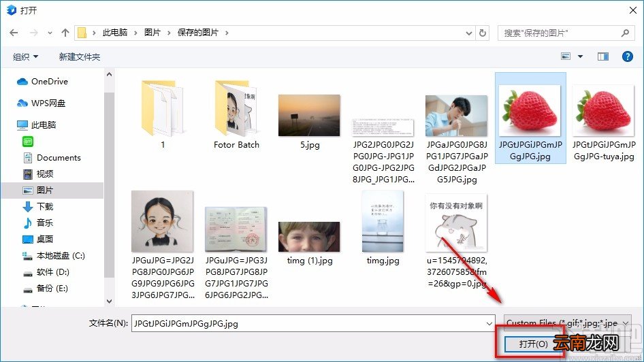Select 此电脑 in the address path
Image resolution: width=644 pixels, height=362 pixels.
(x=114, y=33)
